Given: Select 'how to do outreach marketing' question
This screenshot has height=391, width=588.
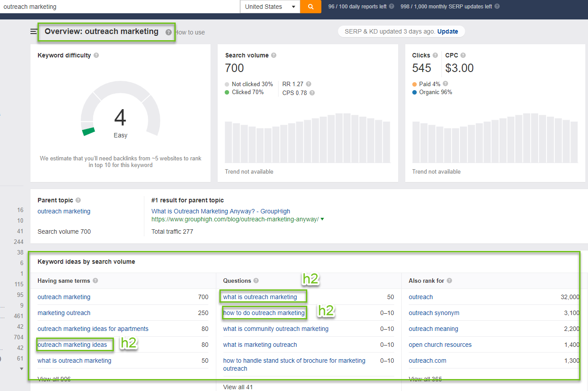Looking at the screenshot, I should pyautogui.click(x=264, y=313).
